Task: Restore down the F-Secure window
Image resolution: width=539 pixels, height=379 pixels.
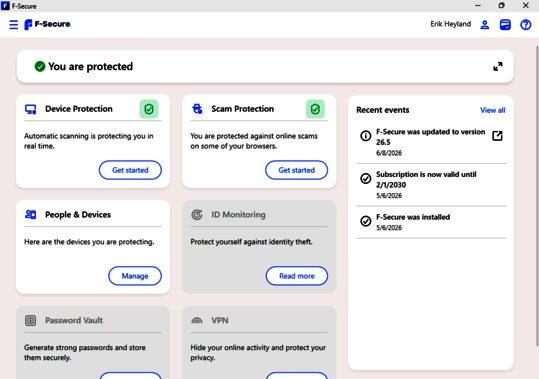Action: tap(502, 6)
